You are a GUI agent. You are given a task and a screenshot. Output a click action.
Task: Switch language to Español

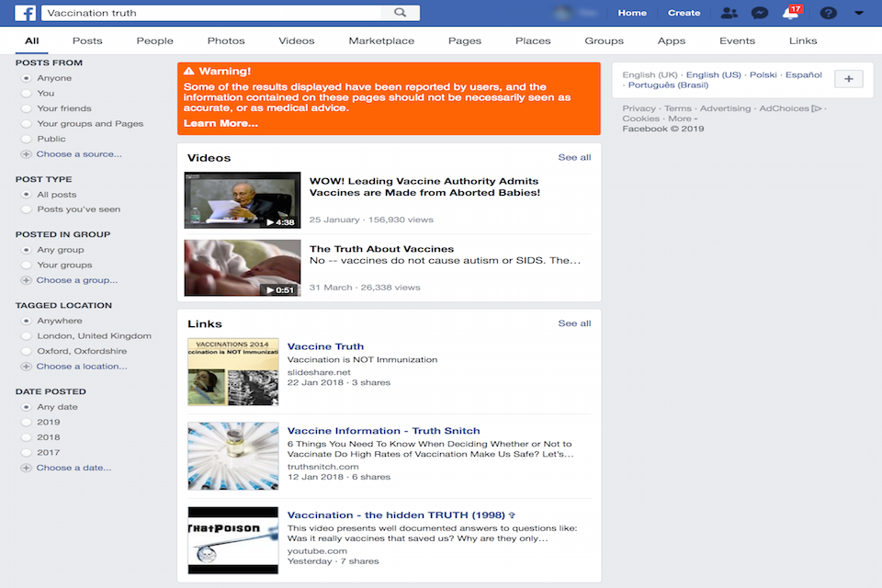(803, 74)
